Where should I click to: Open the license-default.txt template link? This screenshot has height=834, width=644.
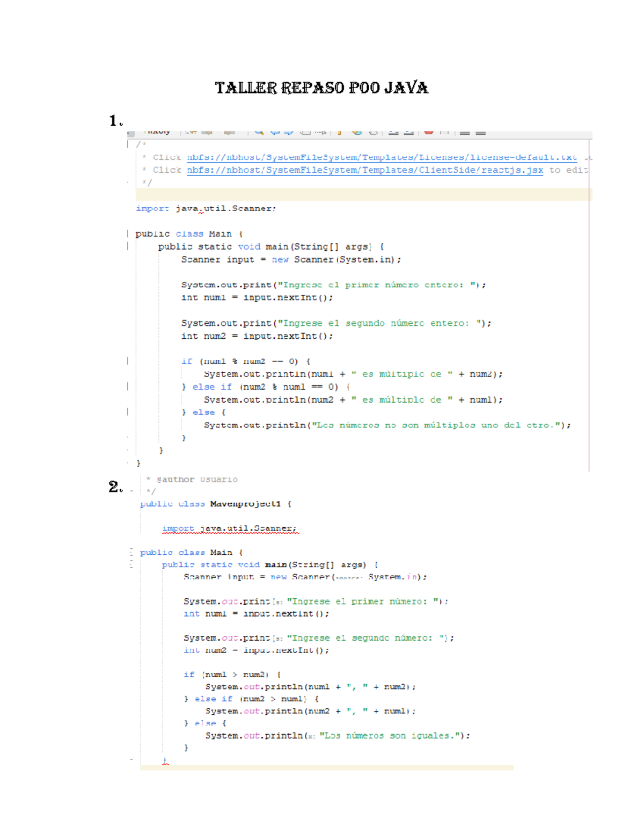pyautogui.click(x=382, y=157)
